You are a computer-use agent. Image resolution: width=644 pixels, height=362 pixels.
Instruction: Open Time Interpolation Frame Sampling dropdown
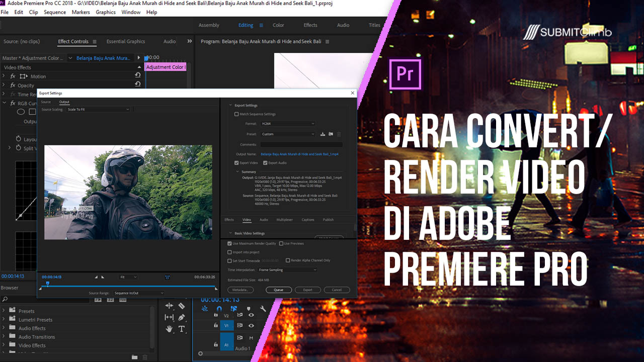287,270
